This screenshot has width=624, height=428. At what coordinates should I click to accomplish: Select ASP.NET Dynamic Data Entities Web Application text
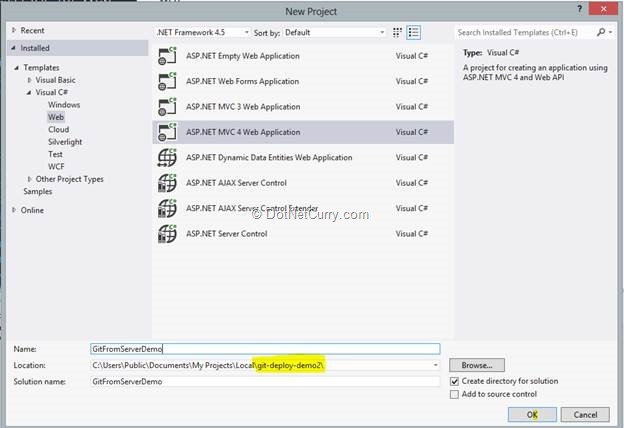tap(269, 158)
